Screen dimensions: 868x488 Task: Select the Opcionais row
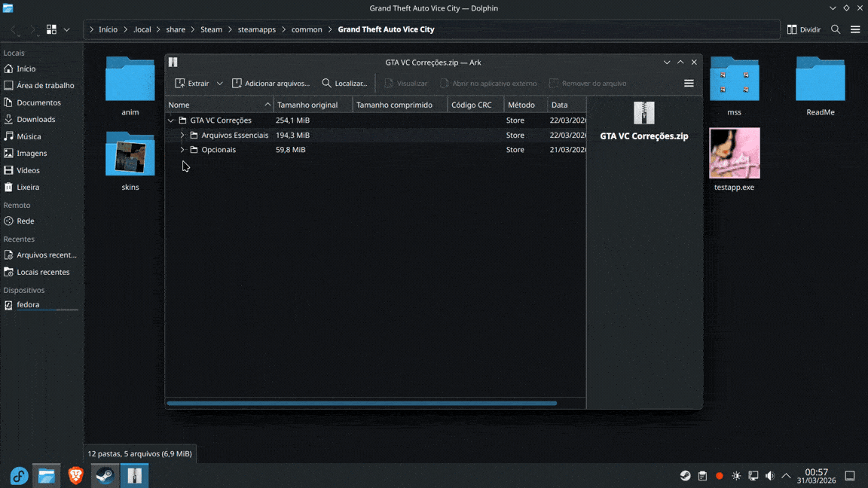tap(375, 149)
